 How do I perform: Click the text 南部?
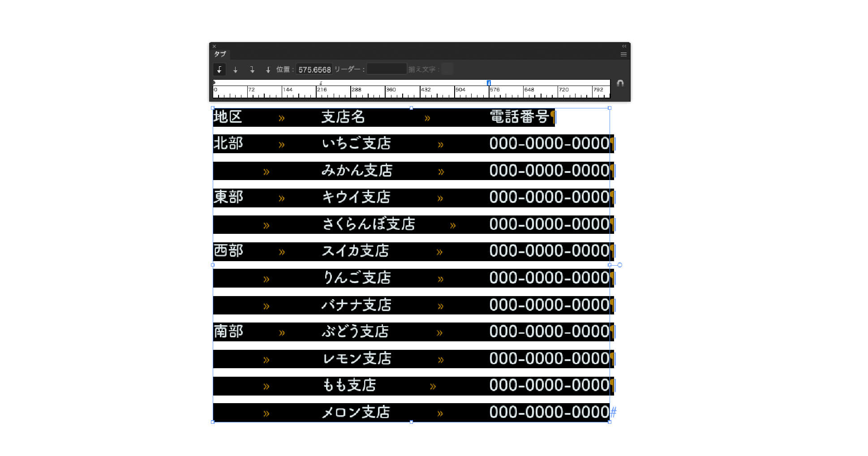tap(228, 331)
